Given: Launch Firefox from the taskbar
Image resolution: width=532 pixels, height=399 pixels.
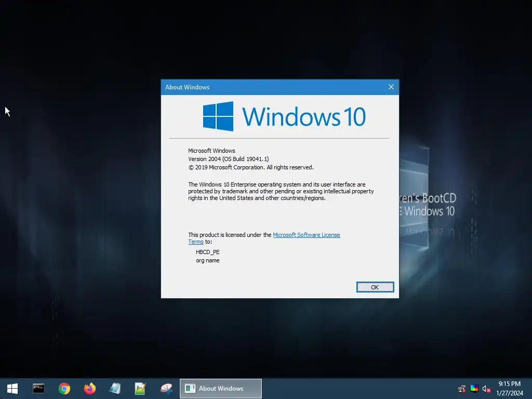Looking at the screenshot, I should point(90,389).
